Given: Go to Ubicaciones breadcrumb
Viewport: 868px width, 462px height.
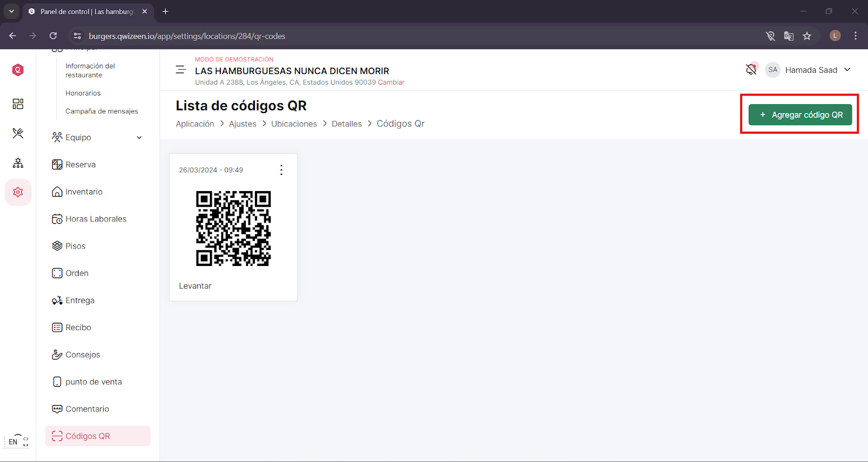Looking at the screenshot, I should (x=294, y=124).
